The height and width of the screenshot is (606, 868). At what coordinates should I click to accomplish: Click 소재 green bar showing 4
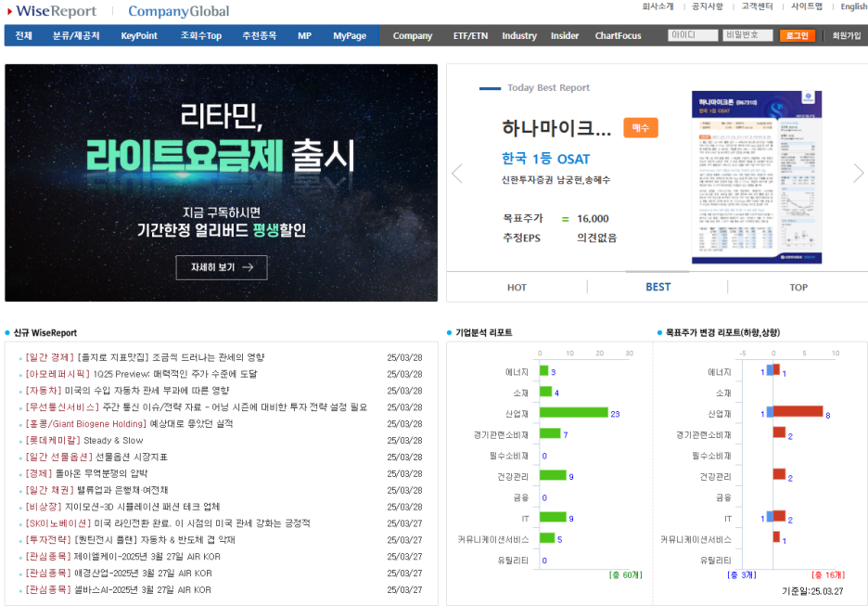pyautogui.click(x=546, y=392)
